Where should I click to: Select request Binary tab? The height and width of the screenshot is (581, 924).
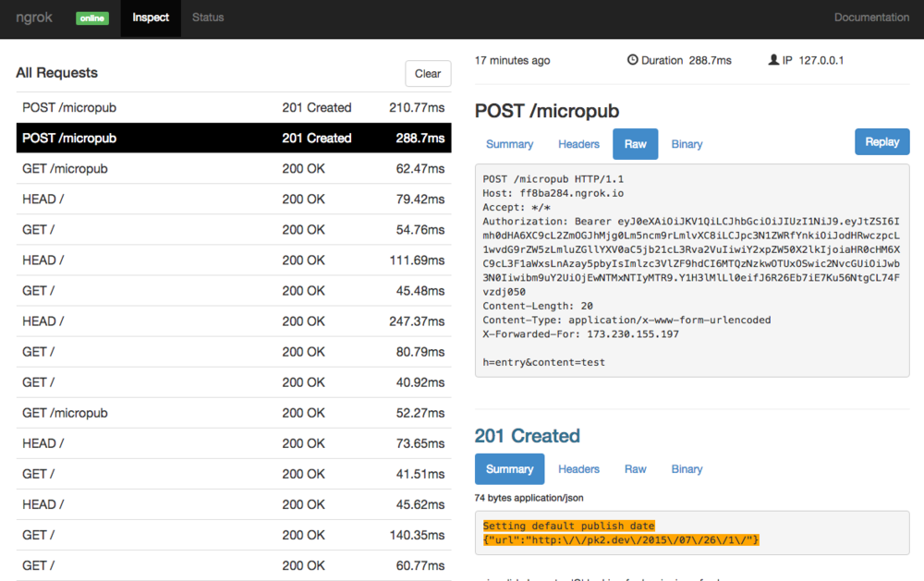tap(687, 144)
